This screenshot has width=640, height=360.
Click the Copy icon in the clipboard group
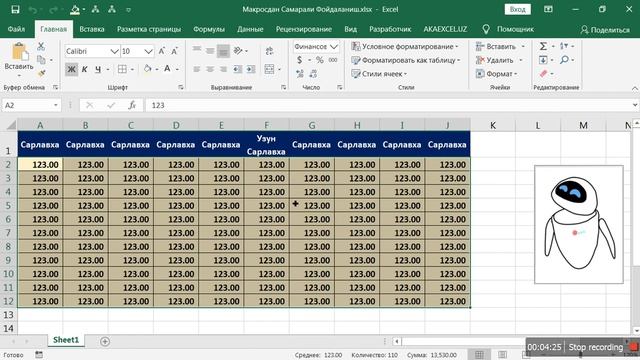[x=41, y=60]
